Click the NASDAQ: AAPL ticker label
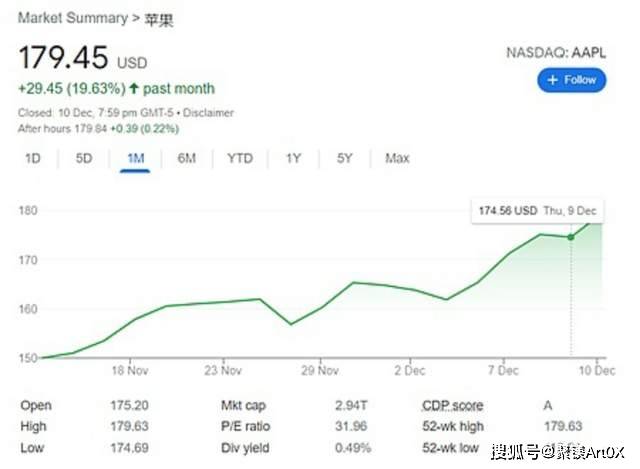 click(556, 53)
